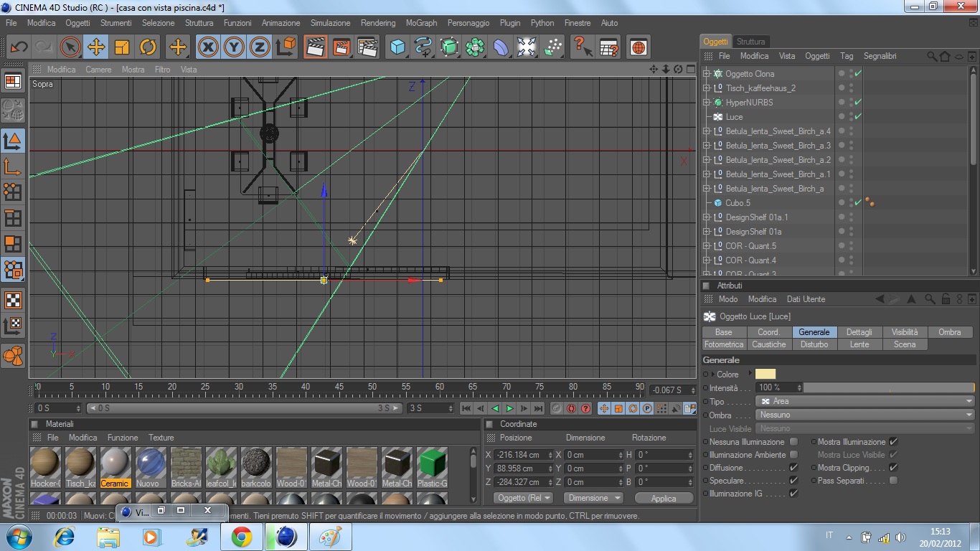Click the light Colore swatch
The image size is (980, 551).
click(x=765, y=374)
